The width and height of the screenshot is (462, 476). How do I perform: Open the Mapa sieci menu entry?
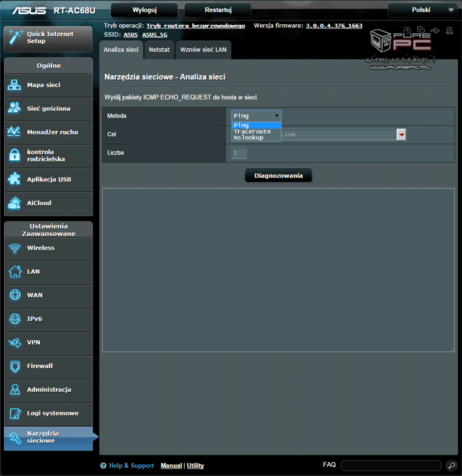click(48, 85)
